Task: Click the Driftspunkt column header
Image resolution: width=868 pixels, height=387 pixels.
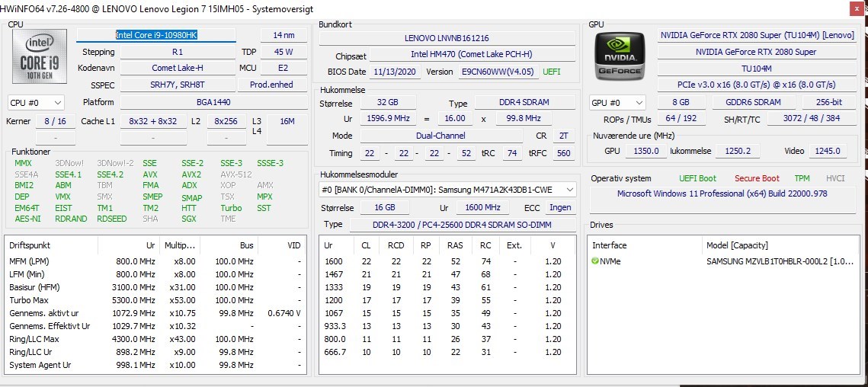Action: [52, 245]
